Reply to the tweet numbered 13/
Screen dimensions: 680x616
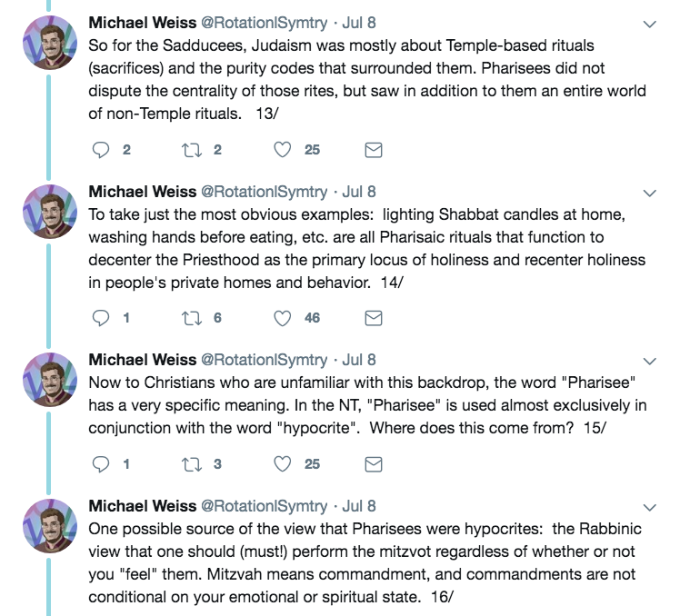101,150
